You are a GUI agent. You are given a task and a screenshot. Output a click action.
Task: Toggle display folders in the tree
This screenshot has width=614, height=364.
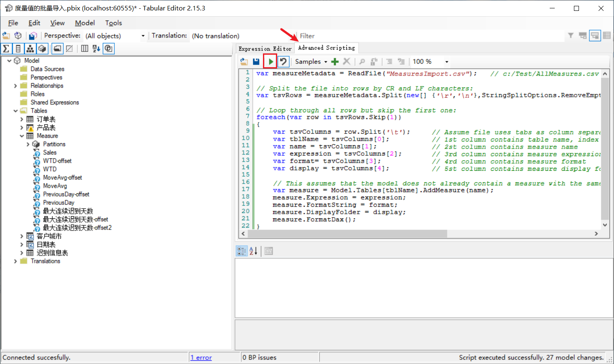58,49
